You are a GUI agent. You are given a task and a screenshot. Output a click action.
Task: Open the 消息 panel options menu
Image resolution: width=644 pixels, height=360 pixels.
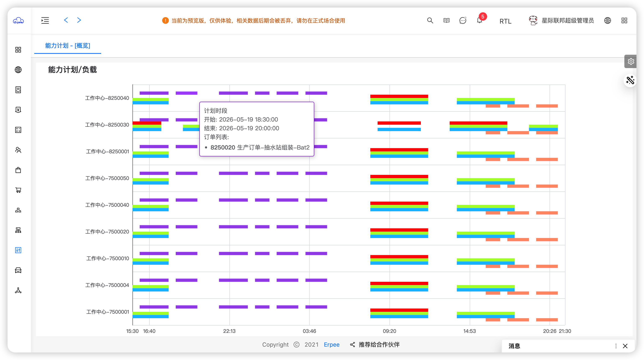616,346
